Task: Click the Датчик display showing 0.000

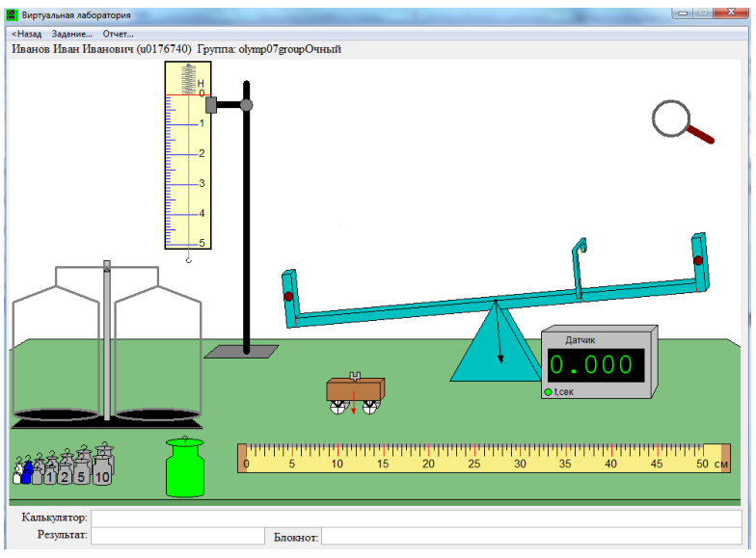Action: point(596,364)
